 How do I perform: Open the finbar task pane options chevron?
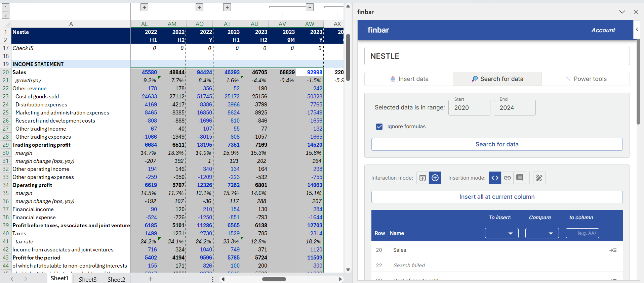pos(622,12)
